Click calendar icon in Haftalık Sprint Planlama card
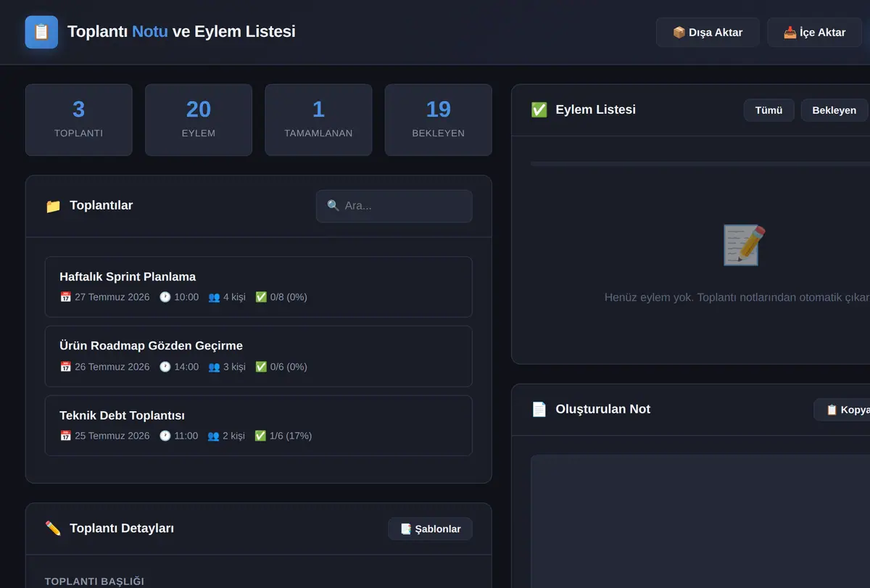This screenshot has width=870, height=588. [65, 297]
